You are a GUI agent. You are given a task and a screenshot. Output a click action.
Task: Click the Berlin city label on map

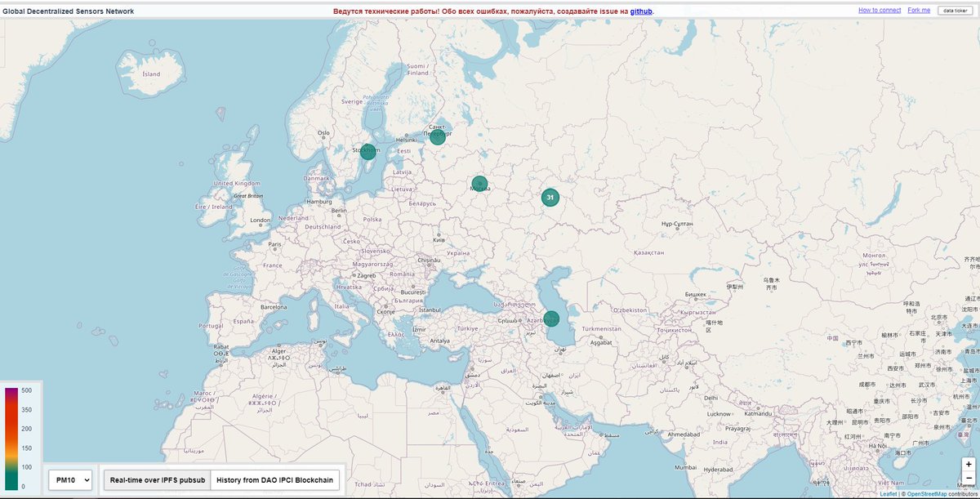(339, 211)
